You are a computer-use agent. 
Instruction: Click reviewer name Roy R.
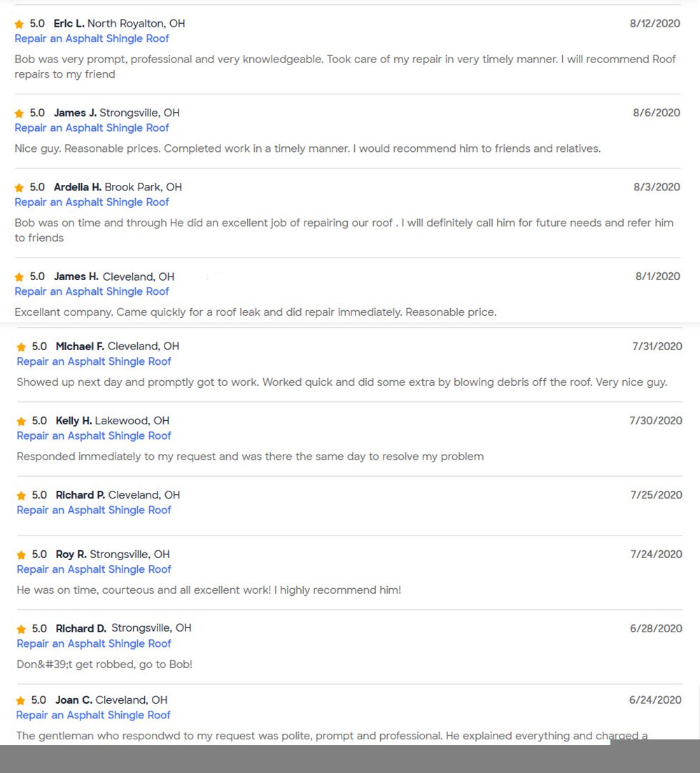pyautogui.click(x=71, y=555)
